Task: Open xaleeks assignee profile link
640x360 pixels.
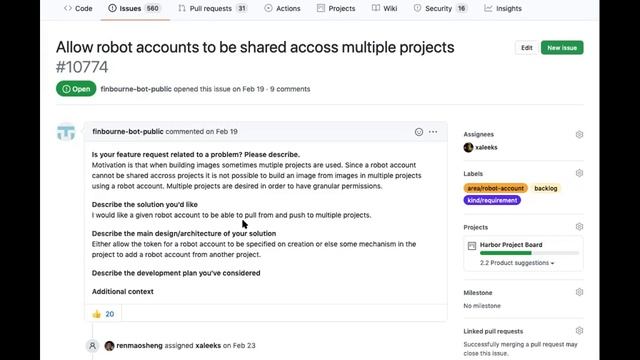Action: click(486, 147)
